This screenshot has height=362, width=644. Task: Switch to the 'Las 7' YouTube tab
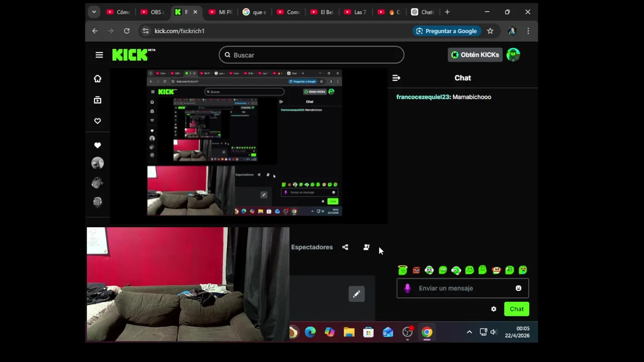click(356, 12)
